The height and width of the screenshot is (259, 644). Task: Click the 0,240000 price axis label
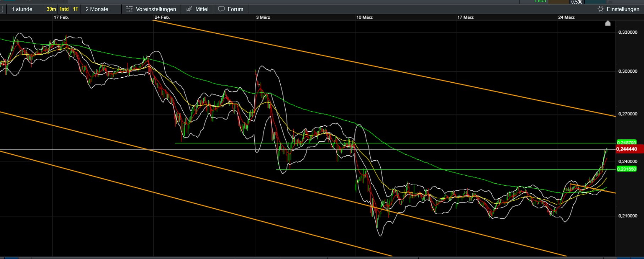click(x=628, y=161)
